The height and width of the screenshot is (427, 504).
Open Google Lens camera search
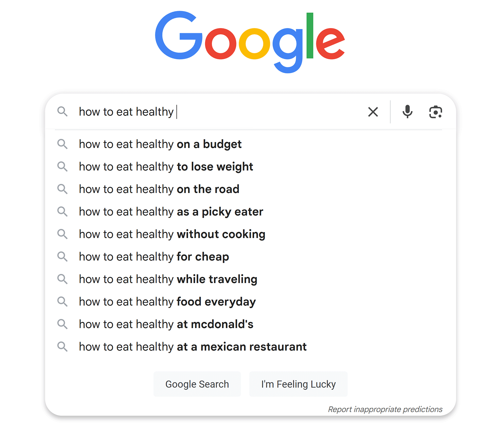pos(436,112)
